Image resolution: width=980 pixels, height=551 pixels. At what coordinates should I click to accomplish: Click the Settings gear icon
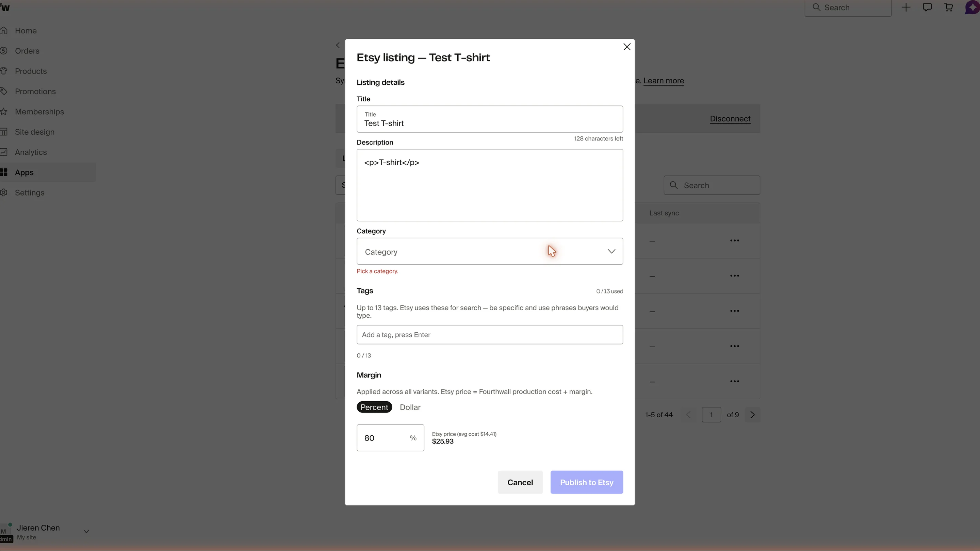[x=3, y=193]
